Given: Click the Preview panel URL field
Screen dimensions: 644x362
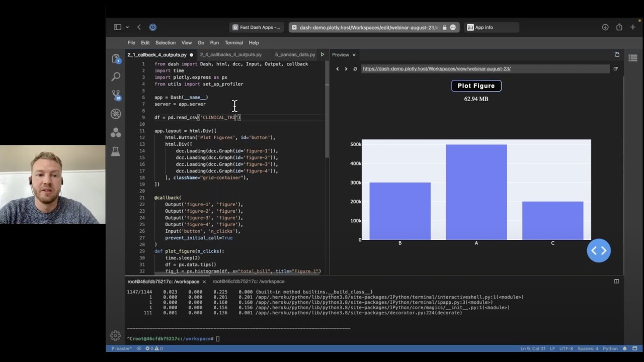Looking at the screenshot, I should tap(485, 69).
